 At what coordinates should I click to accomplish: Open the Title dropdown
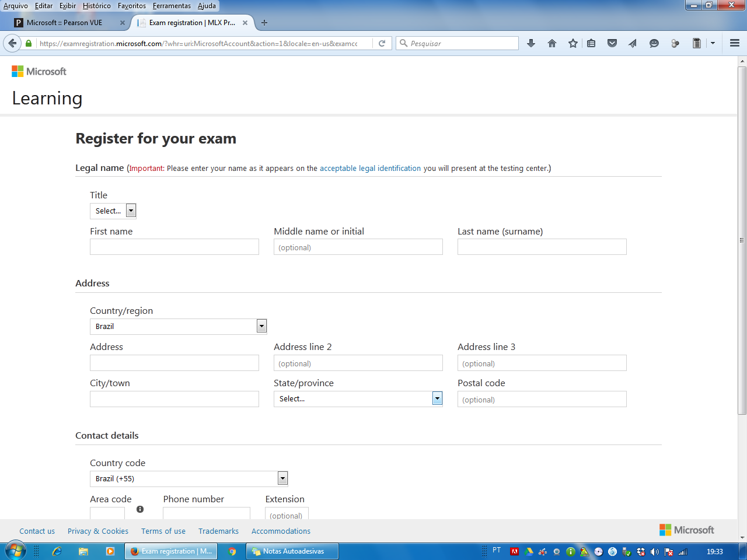tap(113, 211)
